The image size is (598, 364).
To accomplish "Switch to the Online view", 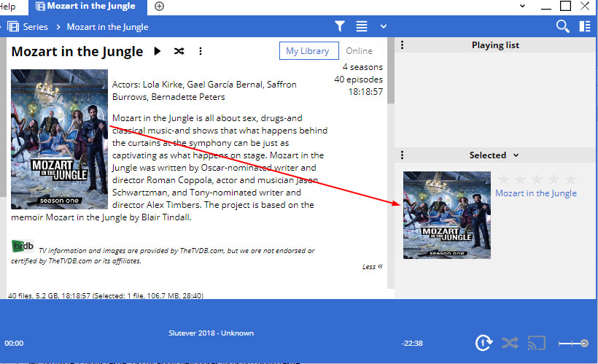I will click(359, 51).
